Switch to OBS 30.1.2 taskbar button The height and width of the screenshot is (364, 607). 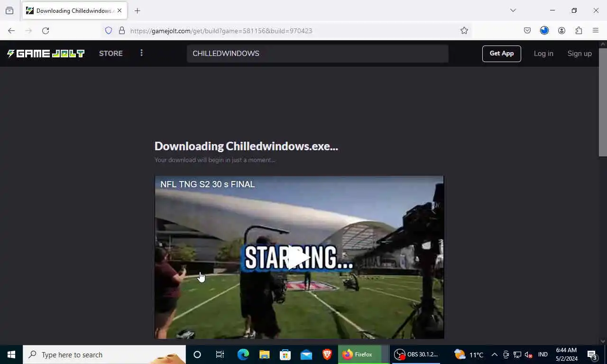pyautogui.click(x=417, y=355)
